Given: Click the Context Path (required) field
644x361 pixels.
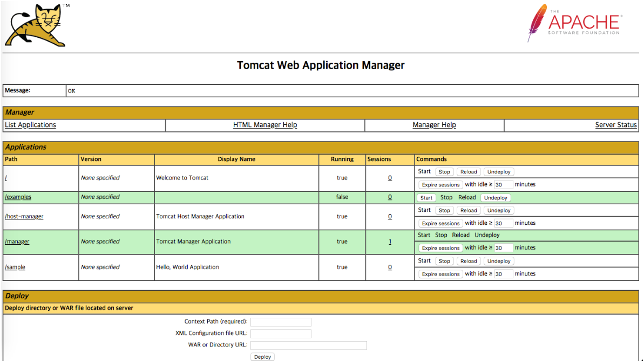Looking at the screenshot, I should (x=281, y=322).
